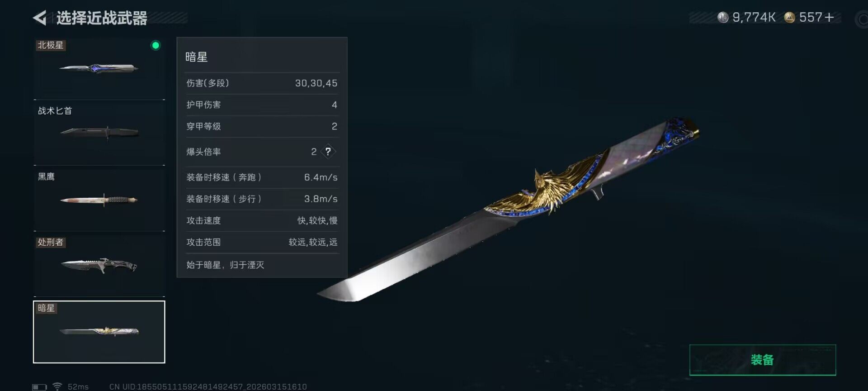This screenshot has width=868, height=391.
Task: Click the silver coin currency icon
Action: pos(723,18)
